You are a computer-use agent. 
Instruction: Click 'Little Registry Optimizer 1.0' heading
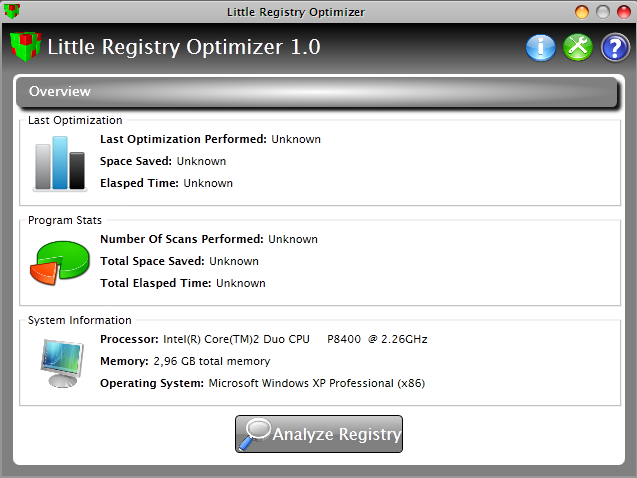pyautogui.click(x=184, y=47)
